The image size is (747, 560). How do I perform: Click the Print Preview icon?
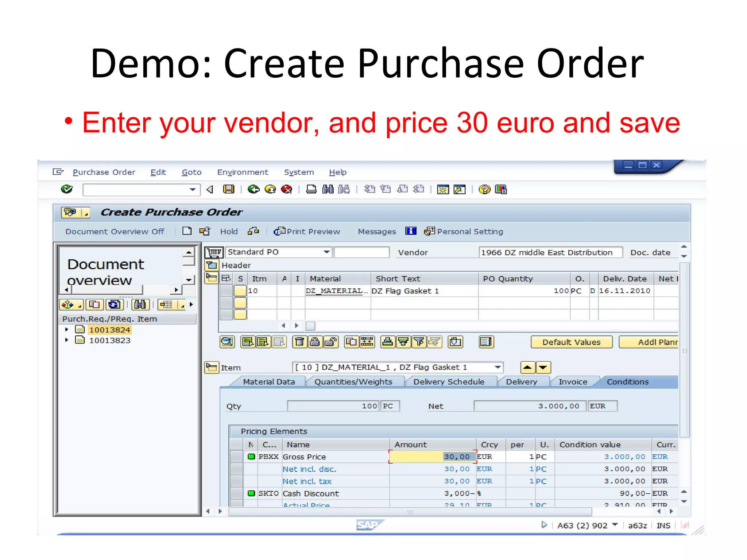tap(279, 231)
